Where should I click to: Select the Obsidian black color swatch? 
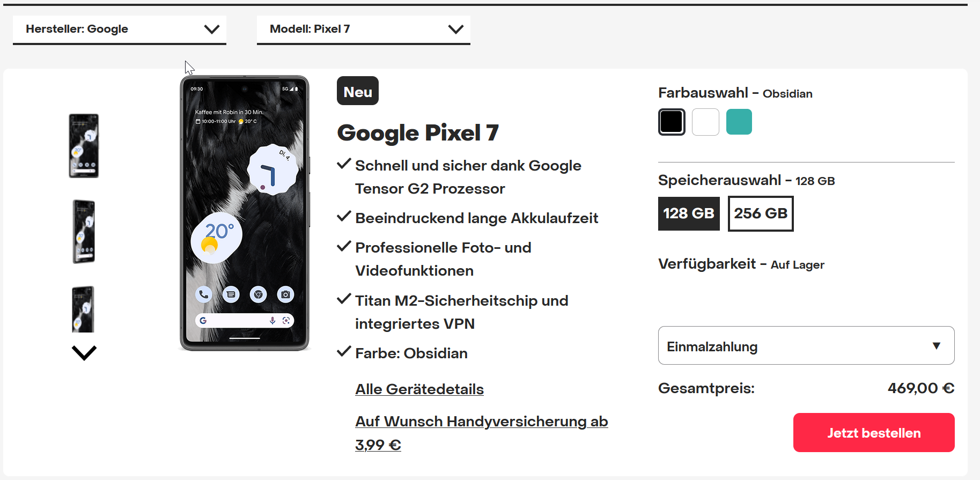pos(672,122)
